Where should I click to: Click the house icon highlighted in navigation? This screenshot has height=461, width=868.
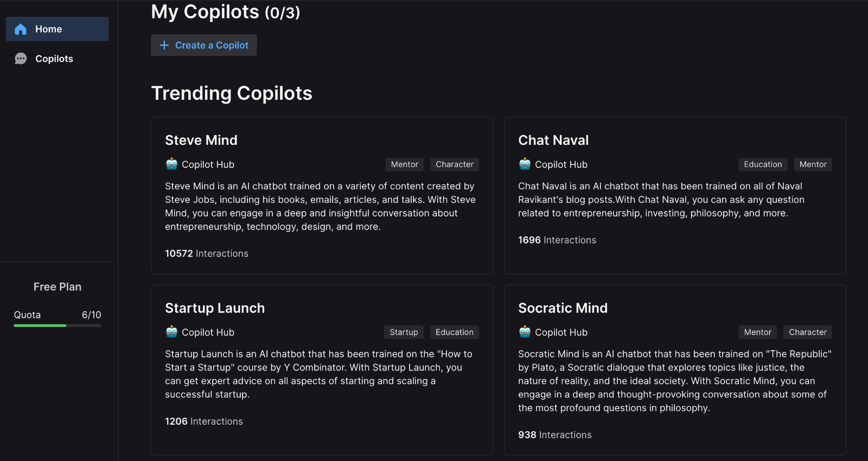click(x=20, y=29)
